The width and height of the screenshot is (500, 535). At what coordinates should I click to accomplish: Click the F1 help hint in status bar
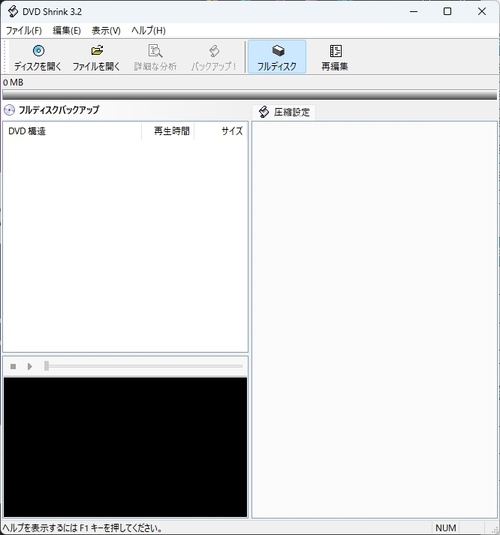[82, 528]
